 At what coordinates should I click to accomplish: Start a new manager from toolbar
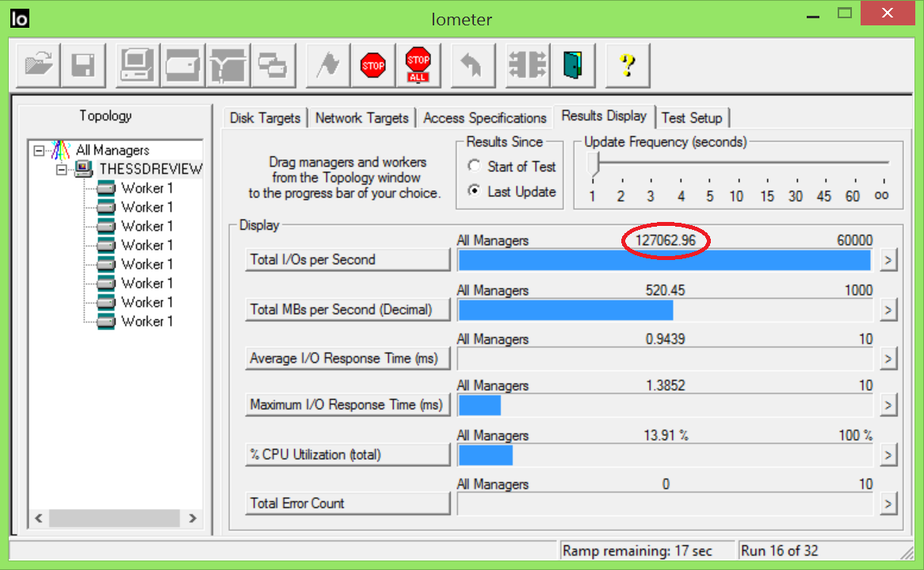point(137,65)
